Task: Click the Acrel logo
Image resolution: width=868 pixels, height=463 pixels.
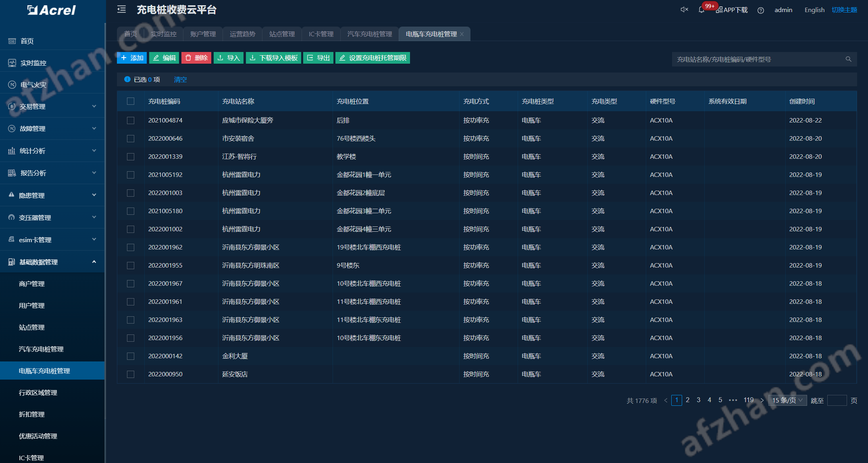Action: click(x=52, y=10)
